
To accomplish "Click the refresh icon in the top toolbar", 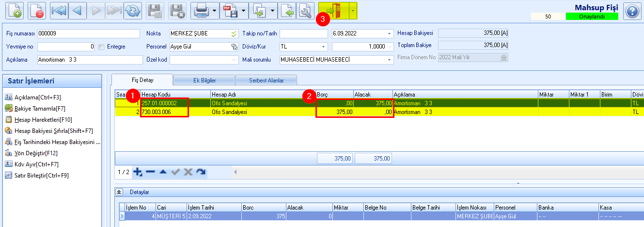I will coord(132,10).
